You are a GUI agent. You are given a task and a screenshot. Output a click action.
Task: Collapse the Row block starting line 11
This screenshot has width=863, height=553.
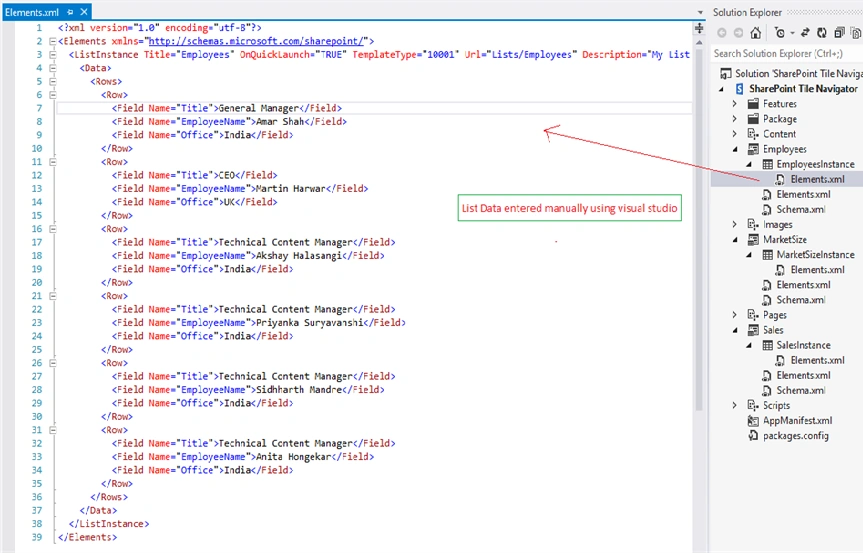(x=53, y=162)
